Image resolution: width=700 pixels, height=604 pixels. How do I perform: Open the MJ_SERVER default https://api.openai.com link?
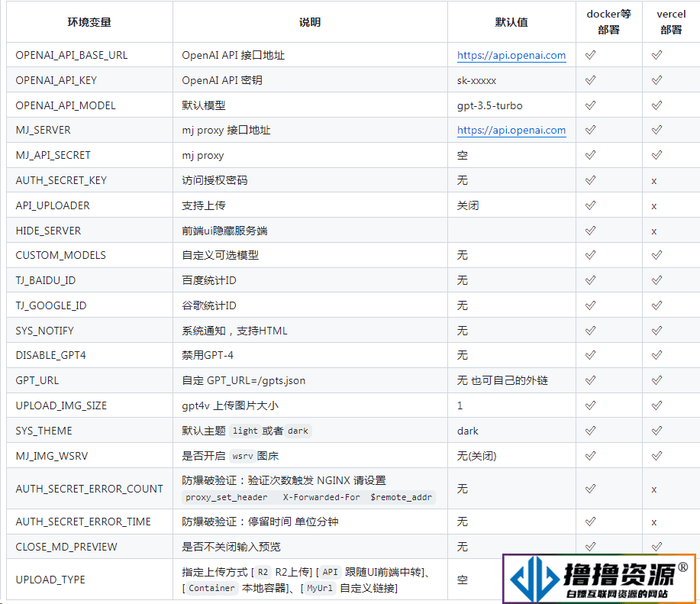tap(511, 131)
